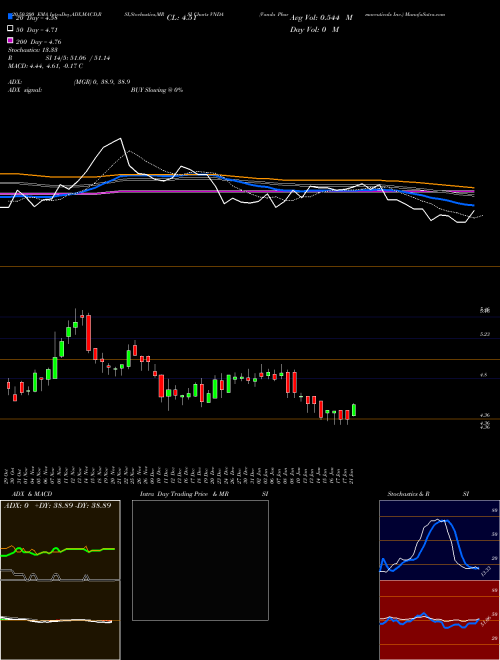Screen dimensions: 500x660
Task: Click the magenta 200 Day legend swatch
Action: (10, 41)
